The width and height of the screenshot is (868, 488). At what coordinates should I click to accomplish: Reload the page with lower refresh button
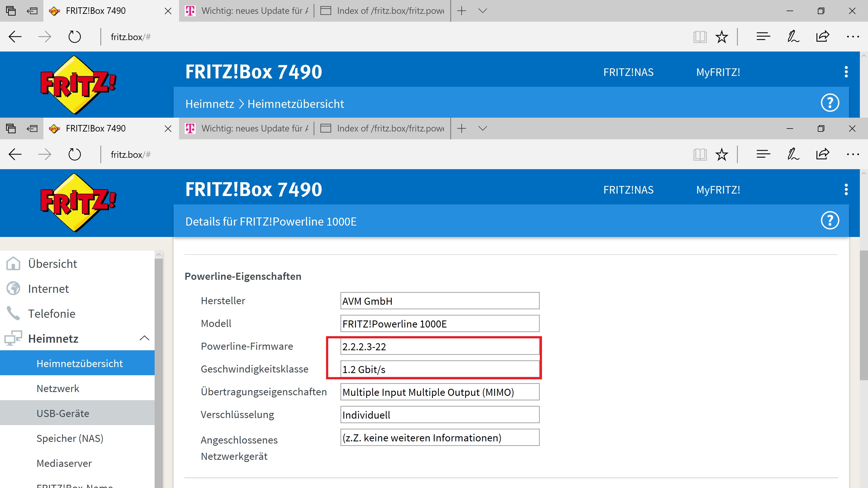75,155
